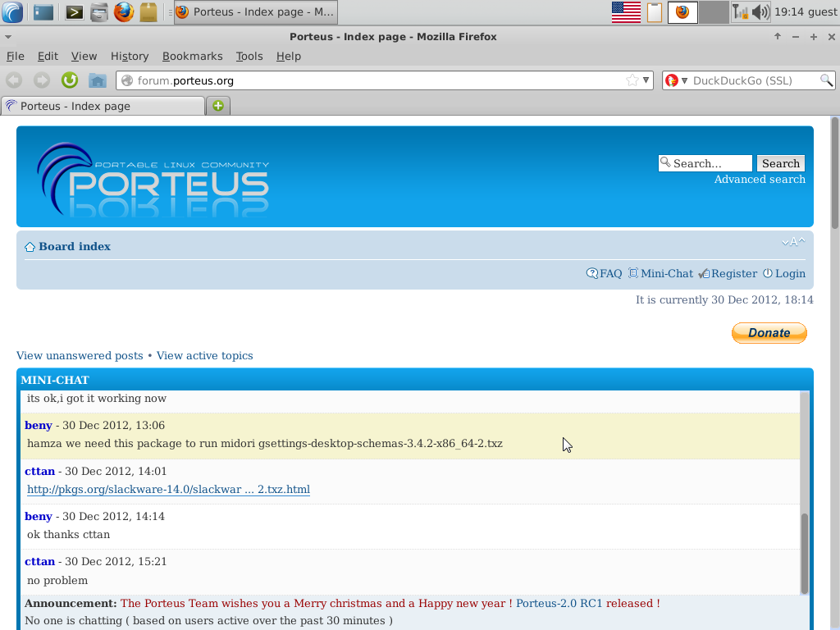Click the mini-chat scrollbar thumb
The height and width of the screenshot is (630, 840).
click(x=804, y=554)
